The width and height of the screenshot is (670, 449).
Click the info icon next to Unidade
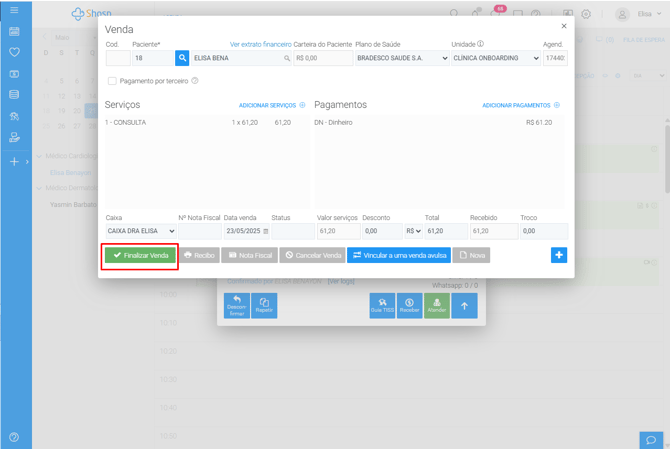coord(481,44)
